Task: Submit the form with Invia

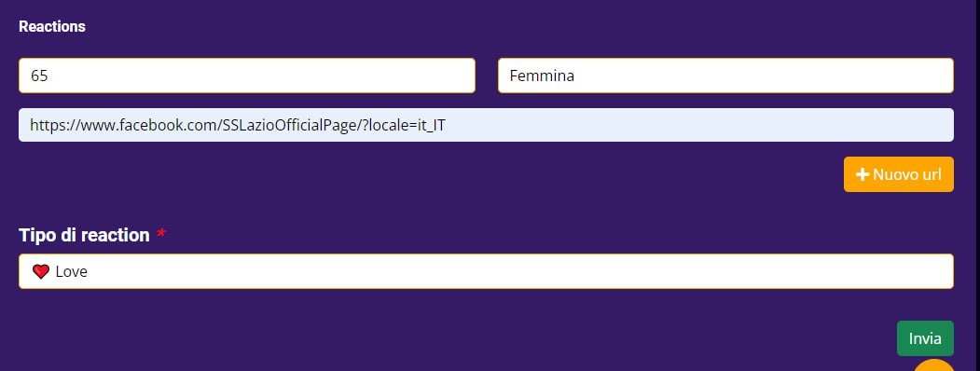Action: pyautogui.click(x=925, y=338)
